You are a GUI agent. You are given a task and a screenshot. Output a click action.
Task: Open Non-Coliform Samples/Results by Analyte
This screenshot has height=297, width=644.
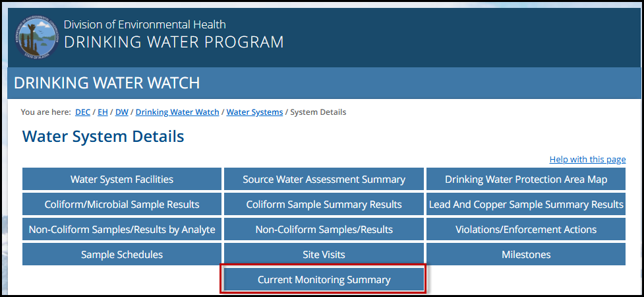[122, 230]
